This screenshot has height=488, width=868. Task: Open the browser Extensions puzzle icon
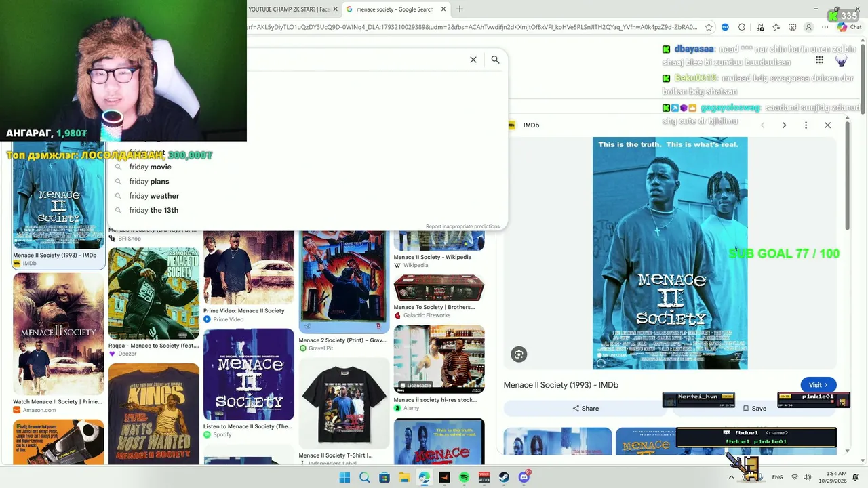pyautogui.click(x=741, y=27)
